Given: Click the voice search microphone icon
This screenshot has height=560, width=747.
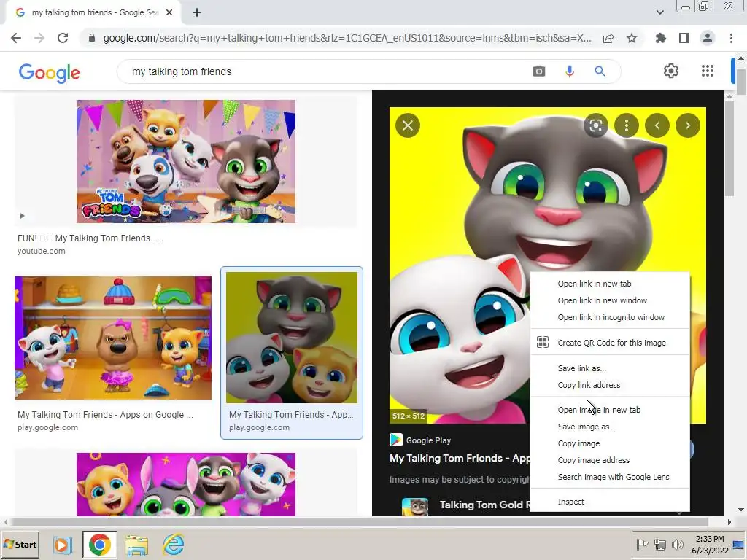Looking at the screenshot, I should [x=569, y=71].
